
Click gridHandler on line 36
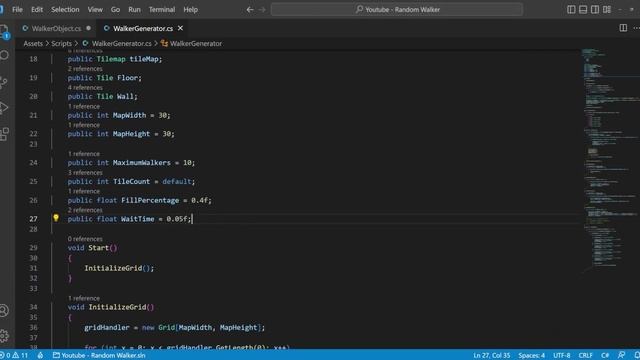(107, 327)
